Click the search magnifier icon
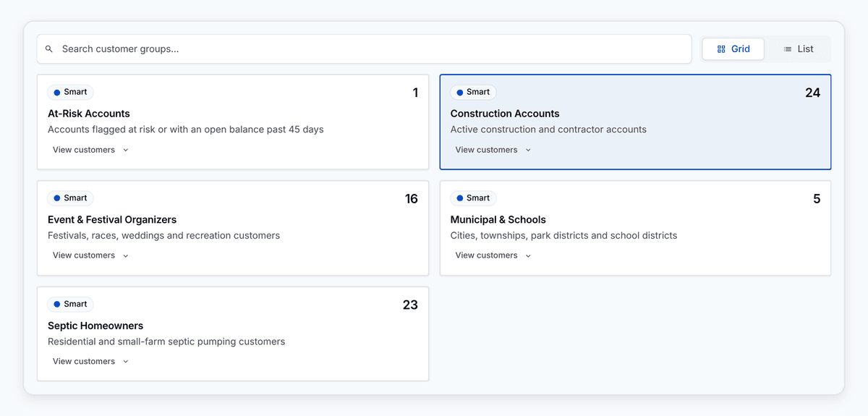Viewport: 868px width, 416px height. point(49,49)
